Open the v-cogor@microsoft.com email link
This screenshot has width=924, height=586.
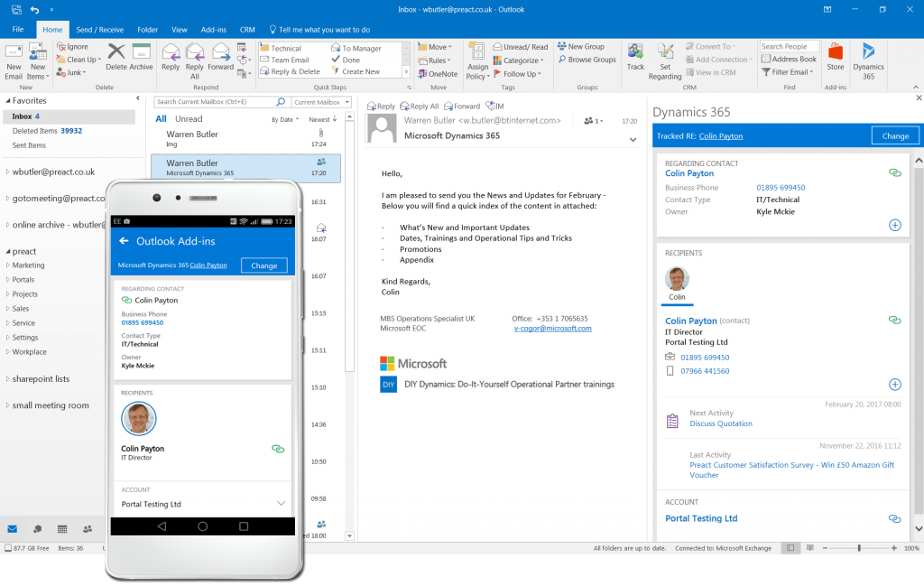click(x=553, y=329)
